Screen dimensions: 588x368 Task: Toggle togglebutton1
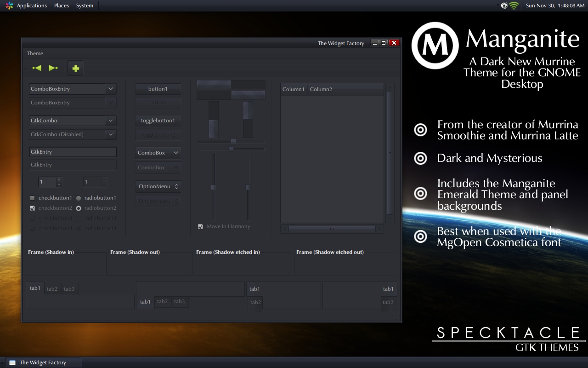point(158,121)
